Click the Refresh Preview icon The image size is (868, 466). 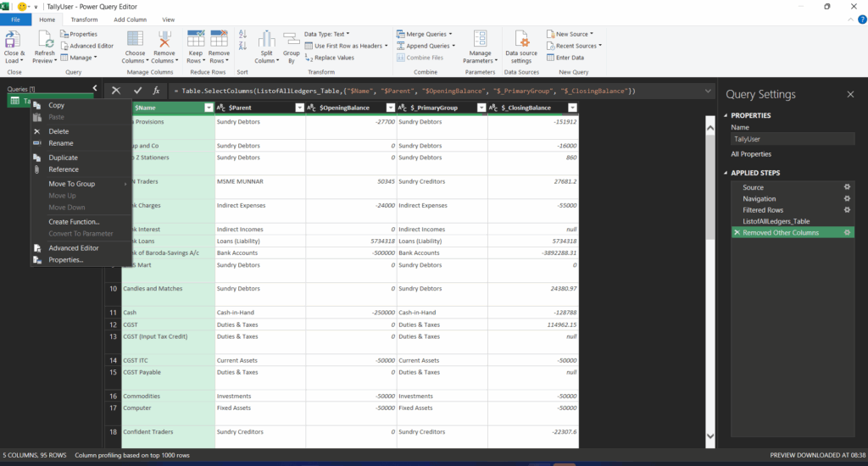point(44,41)
